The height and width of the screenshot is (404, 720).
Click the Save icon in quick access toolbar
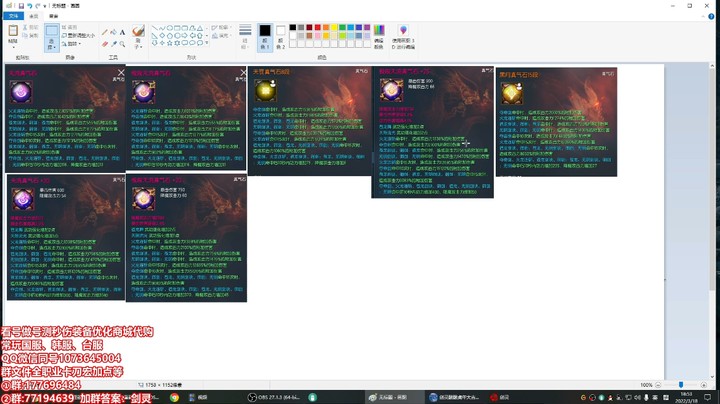tap(21, 6)
